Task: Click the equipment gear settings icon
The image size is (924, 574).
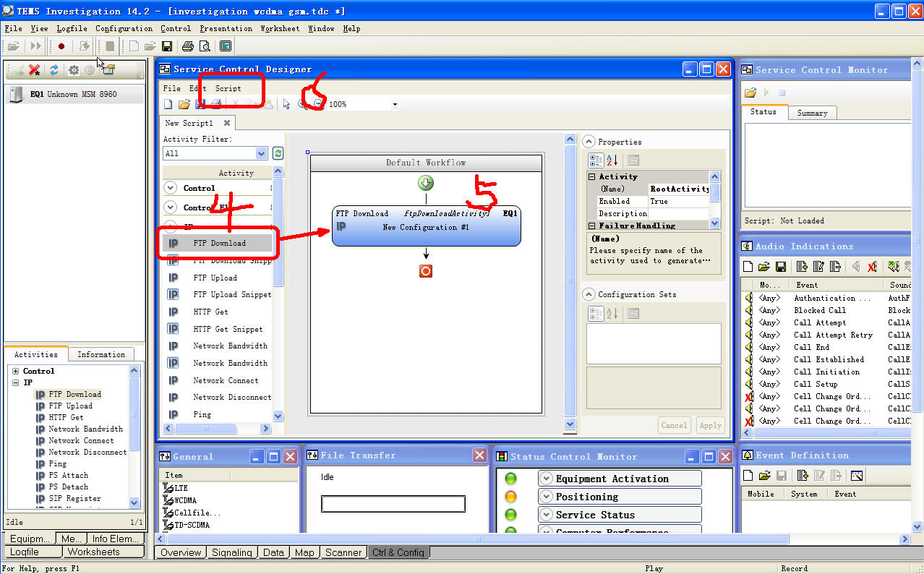Action: point(74,70)
